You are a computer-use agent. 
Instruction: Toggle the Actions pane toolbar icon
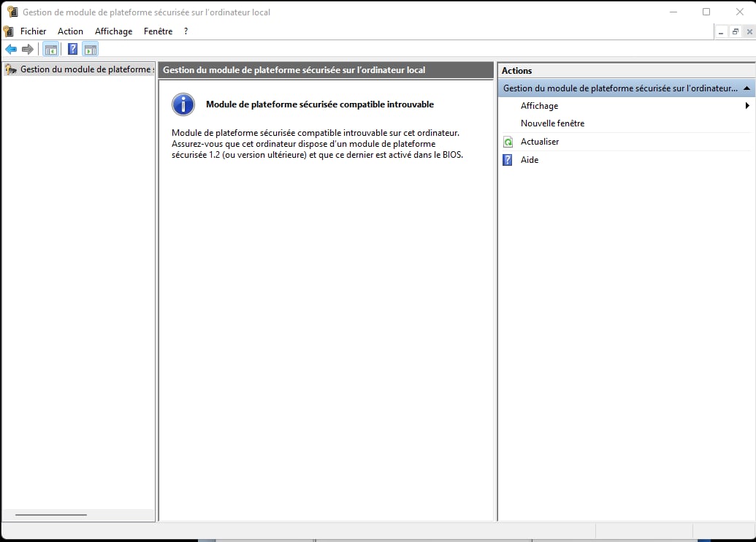(90, 49)
